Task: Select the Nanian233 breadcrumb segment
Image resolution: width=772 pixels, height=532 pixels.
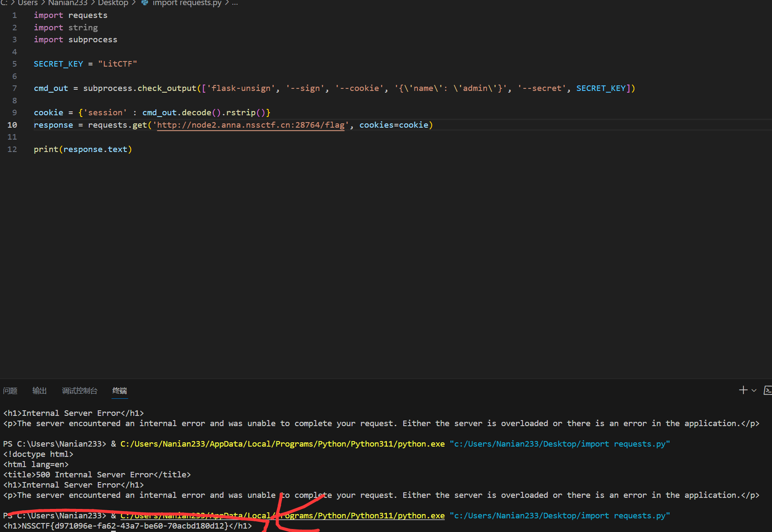Action: click(68, 3)
